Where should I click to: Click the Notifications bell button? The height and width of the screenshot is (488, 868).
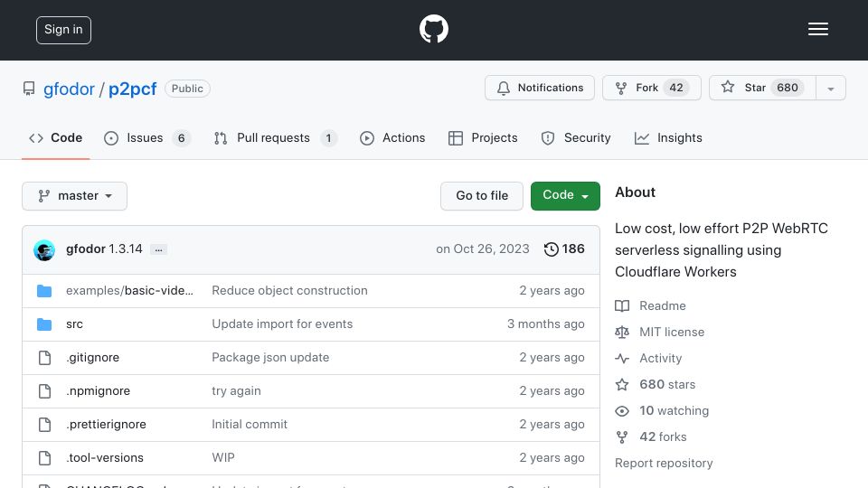540,88
